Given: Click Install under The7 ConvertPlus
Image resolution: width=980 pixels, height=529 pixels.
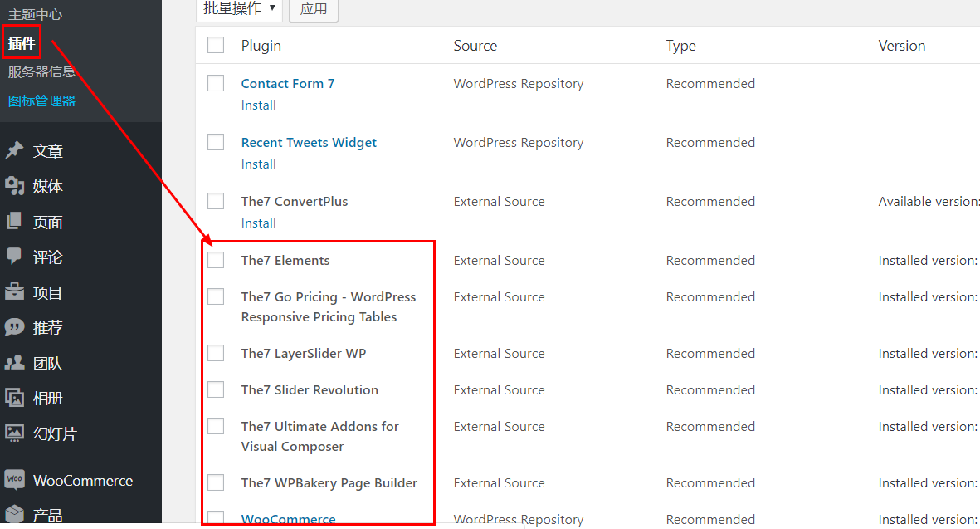Looking at the screenshot, I should point(258,223).
